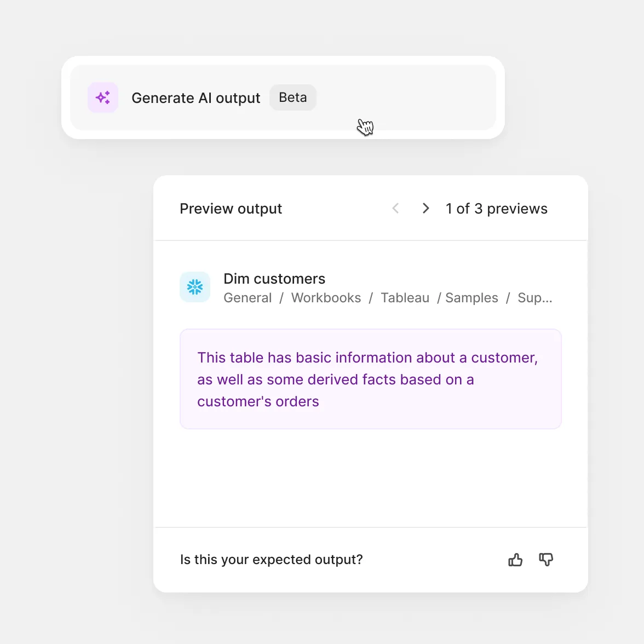Click 'Is this your expected output?' text
The width and height of the screenshot is (644, 644).
[272, 560]
